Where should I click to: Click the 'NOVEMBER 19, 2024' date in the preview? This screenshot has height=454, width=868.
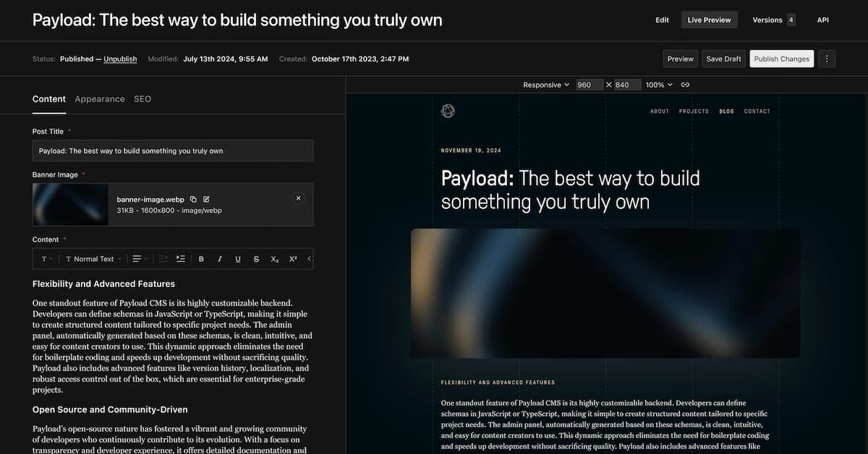(x=471, y=150)
